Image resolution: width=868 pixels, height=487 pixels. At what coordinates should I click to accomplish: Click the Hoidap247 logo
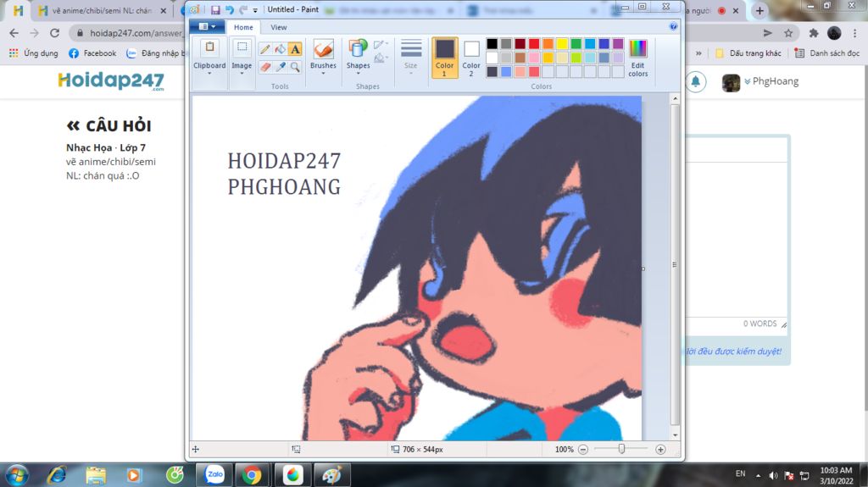pos(111,81)
